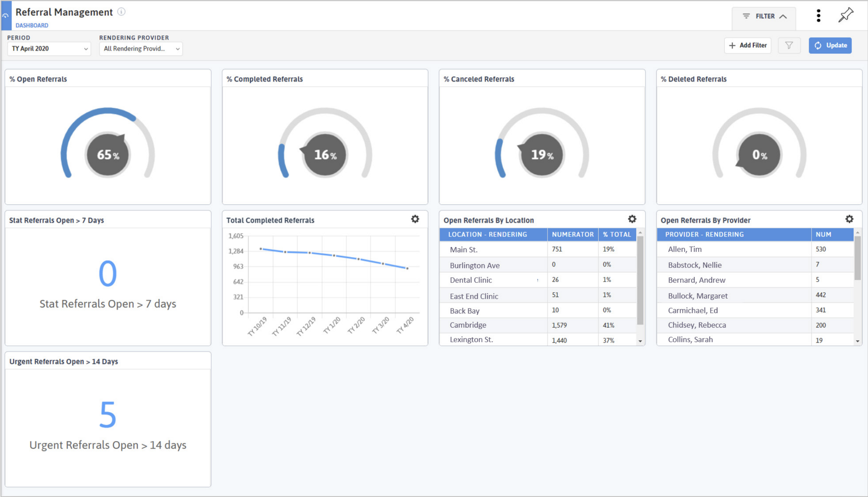Click the Add Filter button
The width and height of the screenshot is (868, 497).
748,45
